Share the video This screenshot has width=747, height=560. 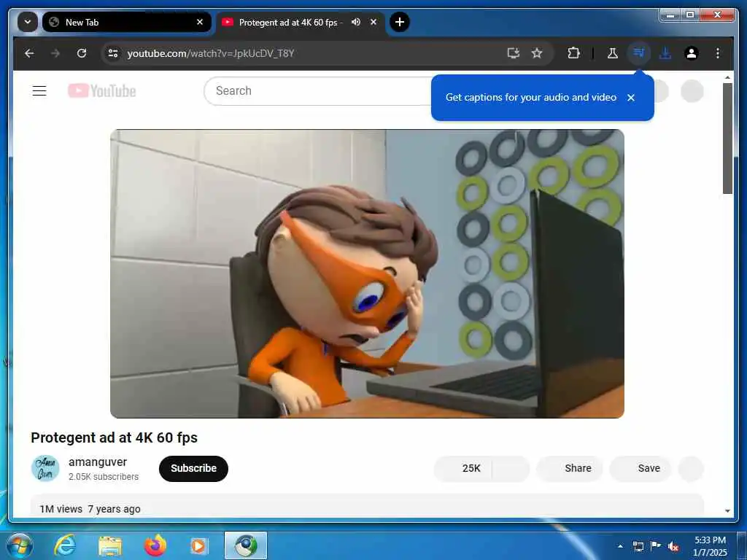pyautogui.click(x=570, y=469)
